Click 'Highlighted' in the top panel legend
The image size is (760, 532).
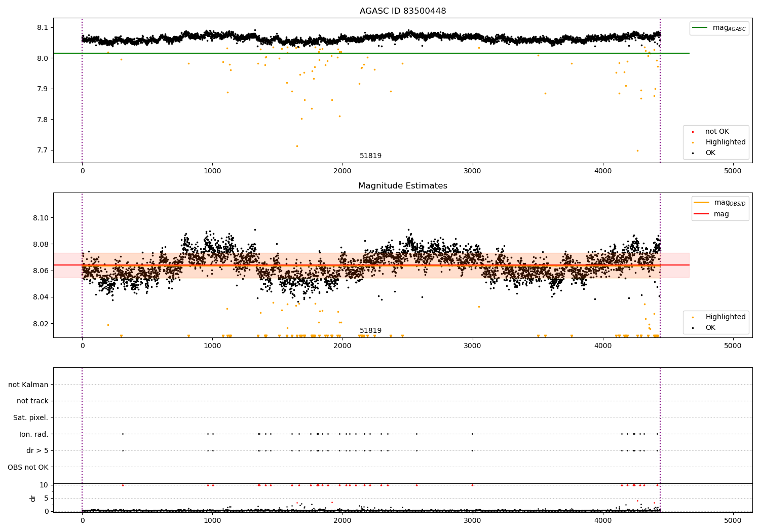click(726, 142)
